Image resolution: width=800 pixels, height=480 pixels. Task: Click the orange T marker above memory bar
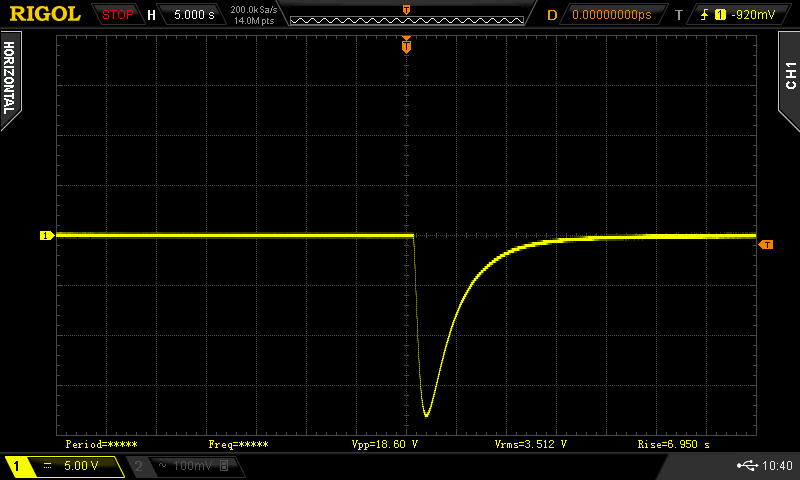coord(407,10)
